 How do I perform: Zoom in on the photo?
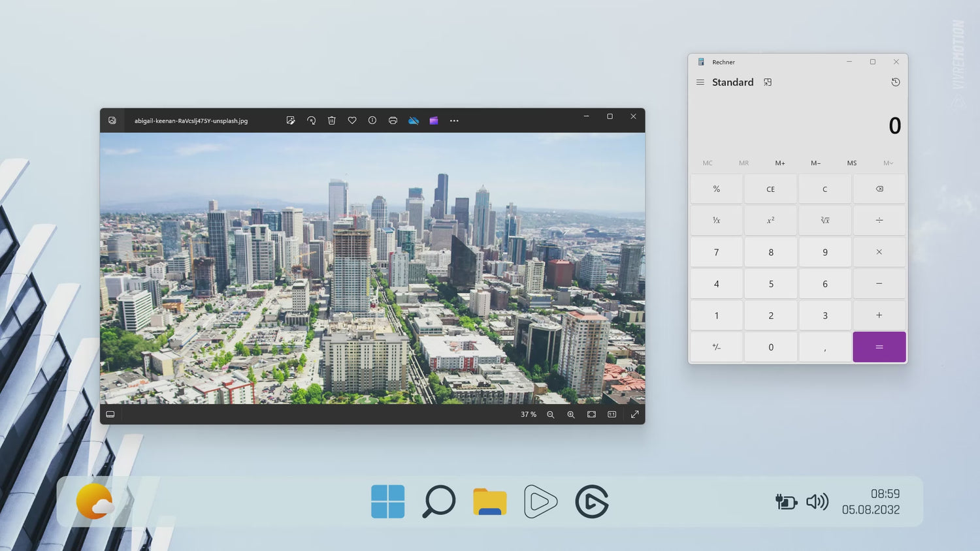[571, 415]
